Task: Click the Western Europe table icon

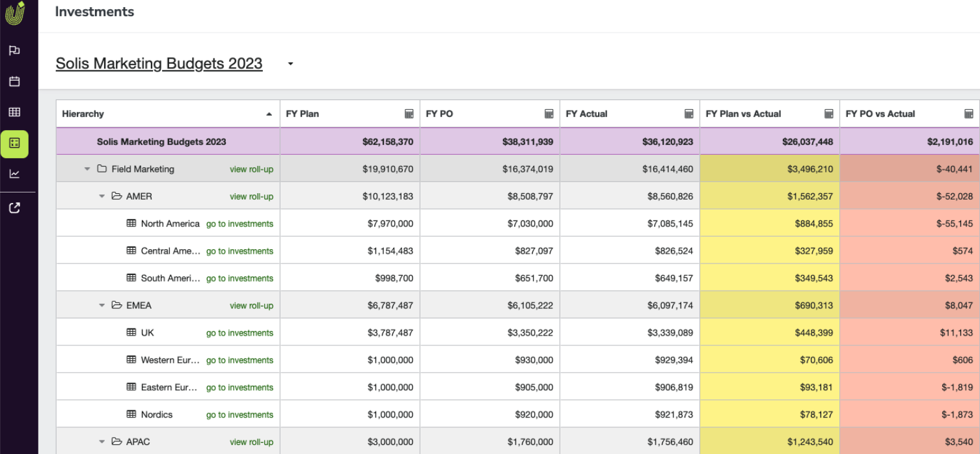Action: coord(131,360)
